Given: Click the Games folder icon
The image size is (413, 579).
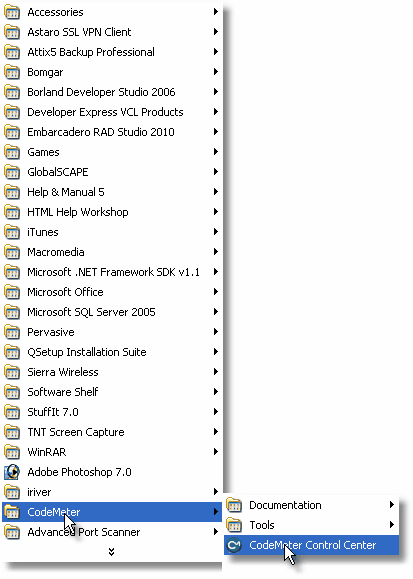Looking at the screenshot, I should point(12,152).
